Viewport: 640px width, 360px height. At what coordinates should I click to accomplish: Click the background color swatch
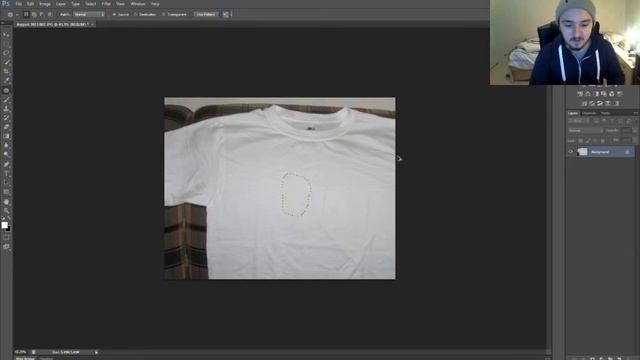pyautogui.click(x=9, y=229)
